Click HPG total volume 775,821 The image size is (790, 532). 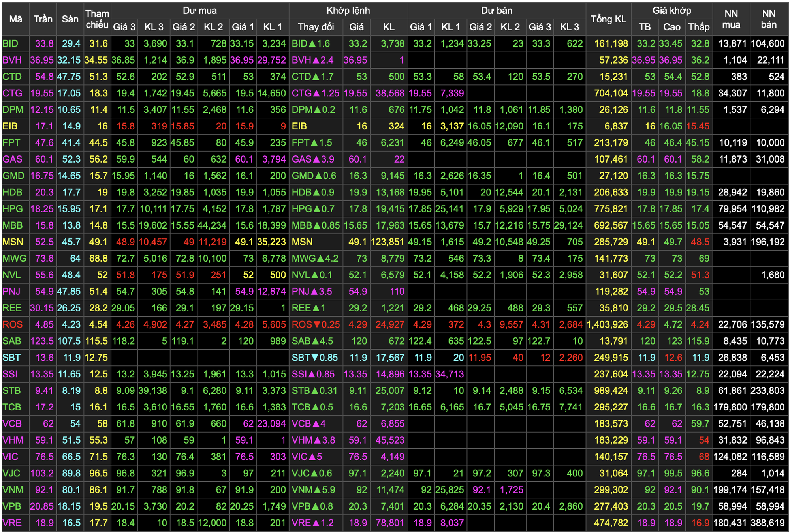(611, 209)
